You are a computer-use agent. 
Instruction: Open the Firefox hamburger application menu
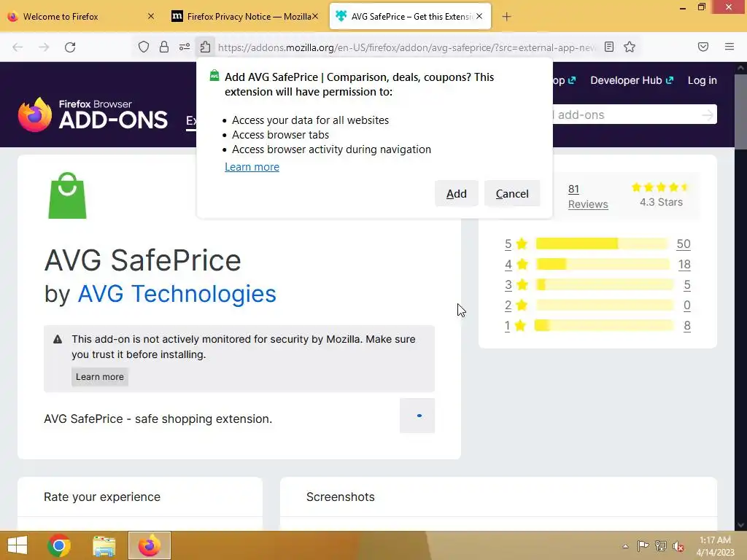pyautogui.click(x=729, y=47)
